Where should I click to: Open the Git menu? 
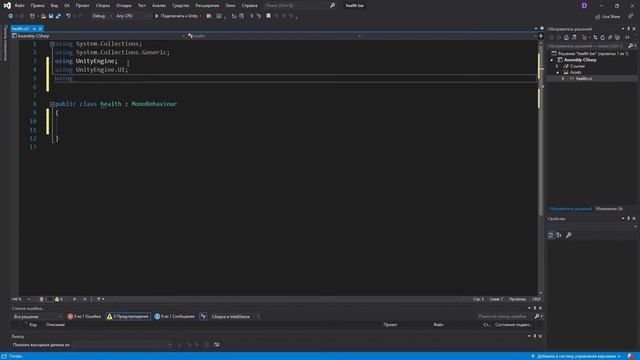[x=67, y=6]
